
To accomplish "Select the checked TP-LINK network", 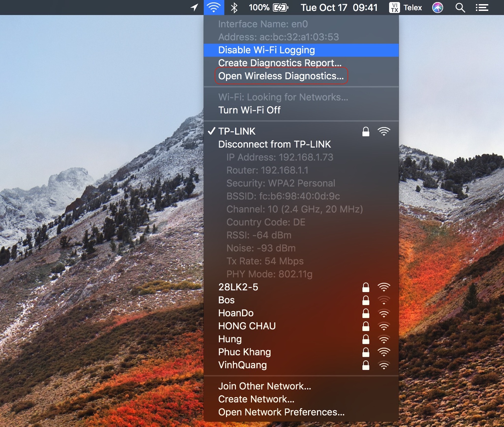I will 237,131.
